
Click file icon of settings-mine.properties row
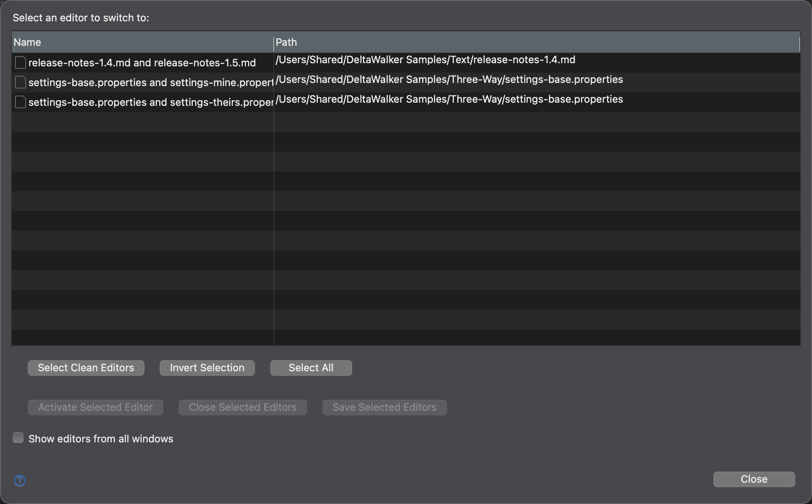click(20, 82)
